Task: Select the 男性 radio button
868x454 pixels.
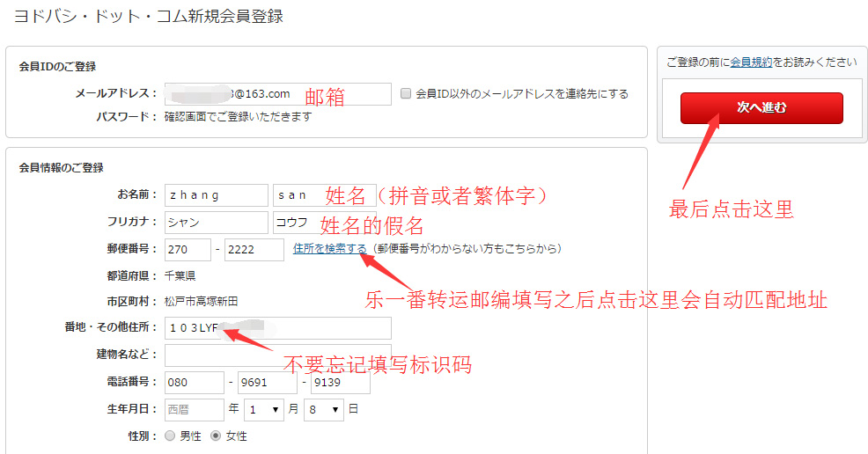Action: click(170, 436)
